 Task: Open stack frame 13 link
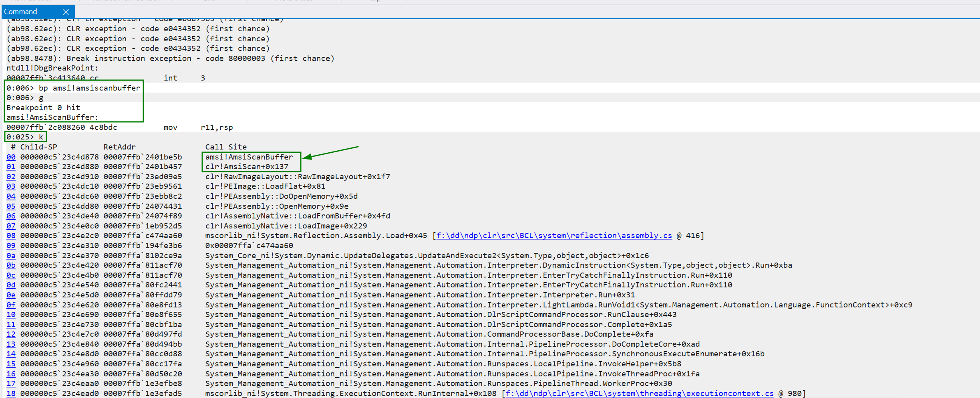pos(11,344)
